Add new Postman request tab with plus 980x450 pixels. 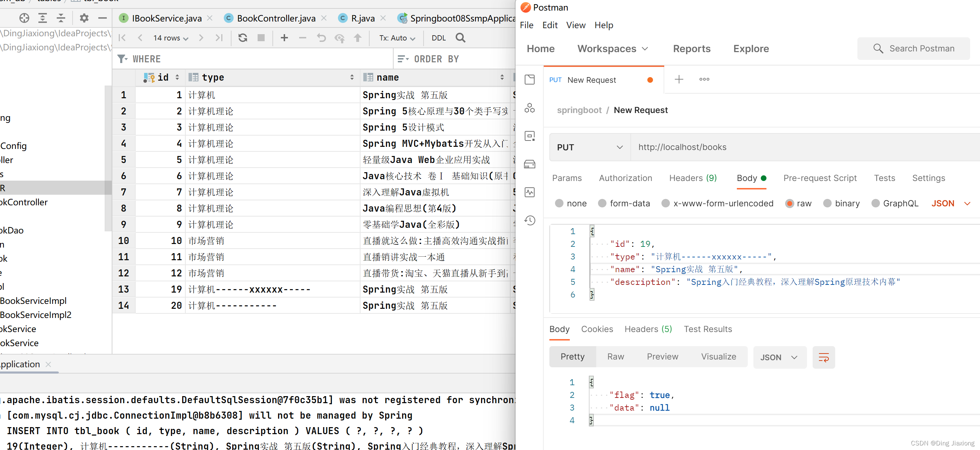[x=679, y=80]
